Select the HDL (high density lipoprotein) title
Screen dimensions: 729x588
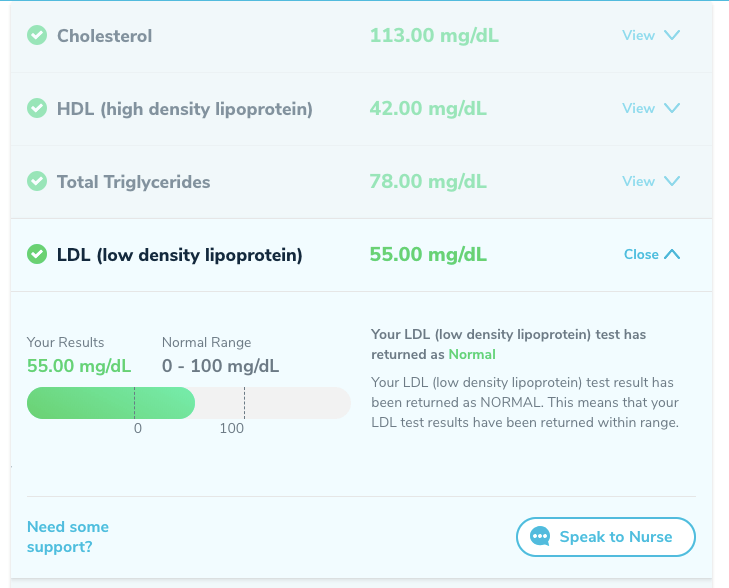184,109
